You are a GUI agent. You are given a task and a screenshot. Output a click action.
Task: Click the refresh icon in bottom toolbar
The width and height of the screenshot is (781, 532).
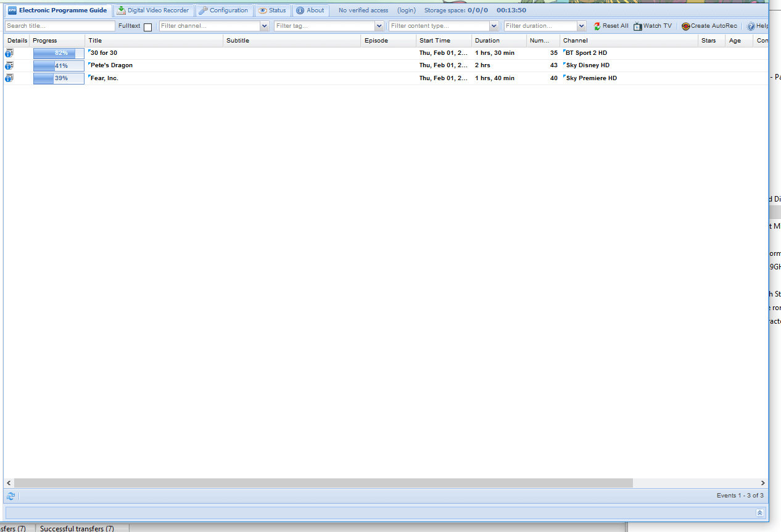[10, 496]
